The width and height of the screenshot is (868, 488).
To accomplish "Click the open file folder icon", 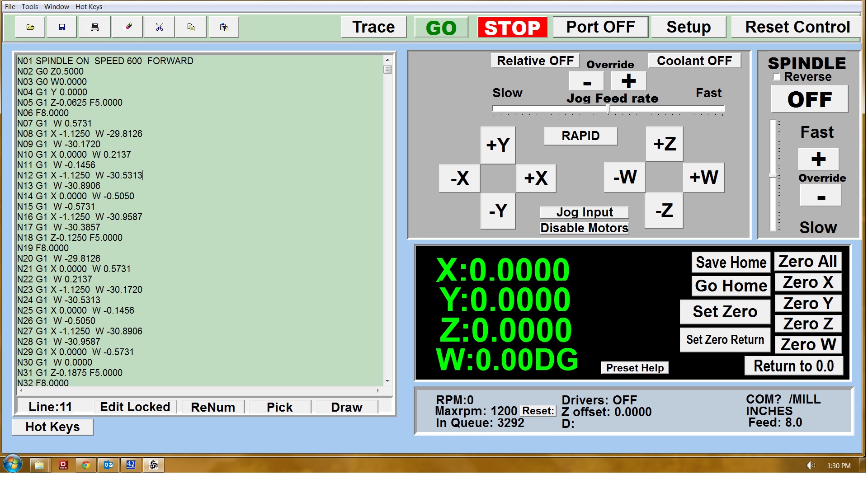I will [x=30, y=27].
